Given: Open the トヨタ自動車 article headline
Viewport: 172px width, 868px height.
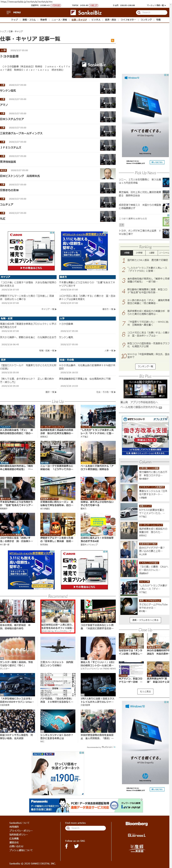Looking at the screenshot, I should coord(9,56).
